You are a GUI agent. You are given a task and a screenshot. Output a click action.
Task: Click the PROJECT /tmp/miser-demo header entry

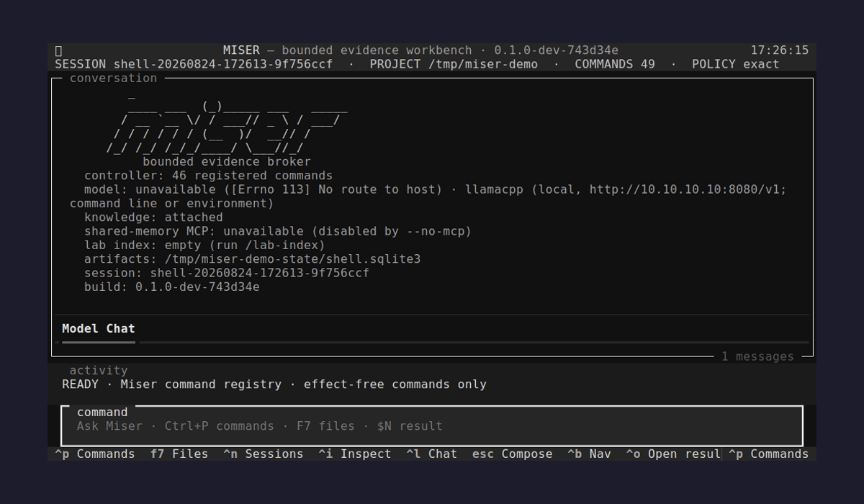click(x=454, y=64)
